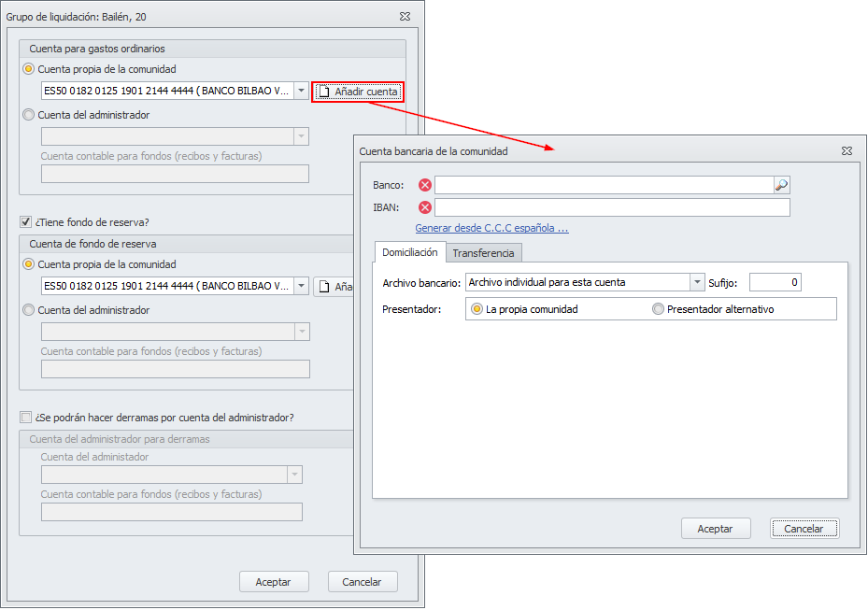Click Generar desde C.C.C española link
Image resolution: width=868 pixels, height=610 pixels.
point(491,228)
